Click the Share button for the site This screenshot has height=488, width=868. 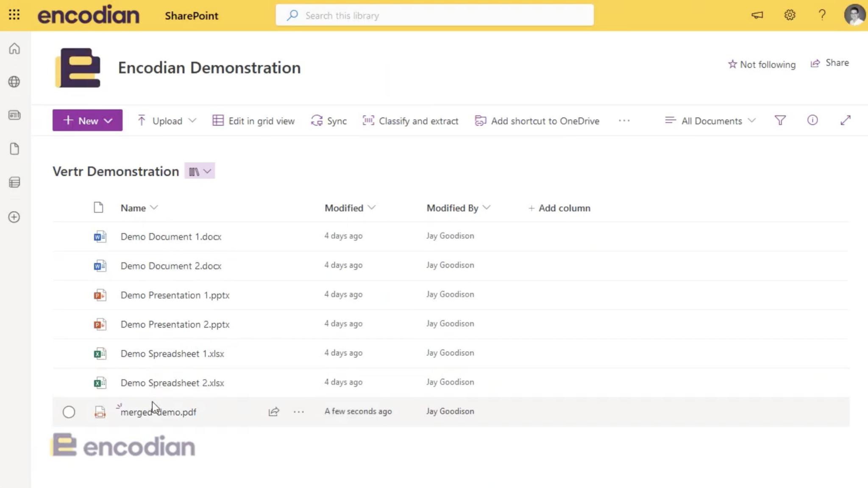pyautogui.click(x=829, y=63)
